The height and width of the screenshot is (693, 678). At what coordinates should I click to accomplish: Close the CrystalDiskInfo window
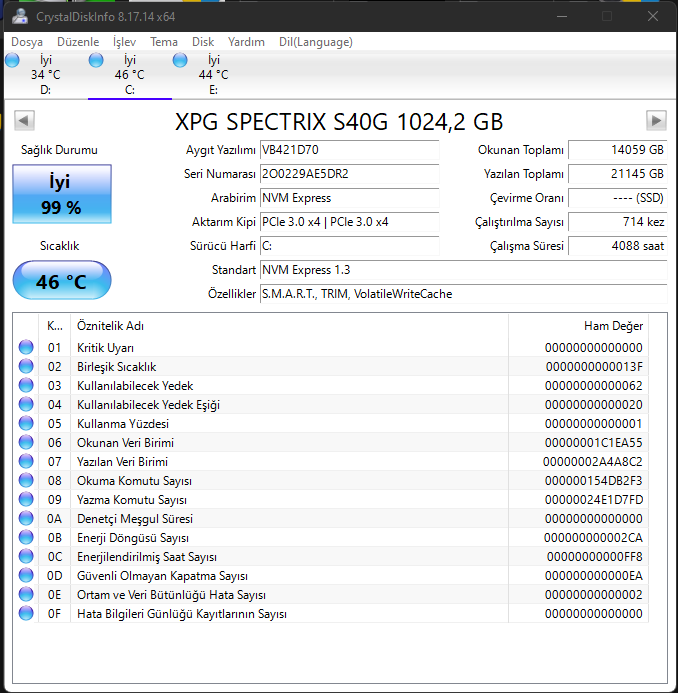coord(653,16)
